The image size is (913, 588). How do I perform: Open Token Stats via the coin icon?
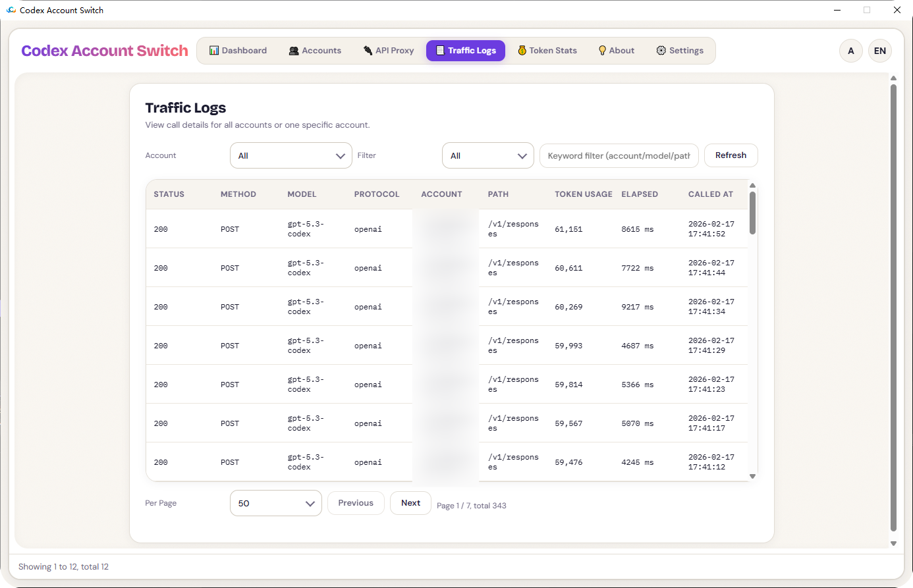click(522, 50)
